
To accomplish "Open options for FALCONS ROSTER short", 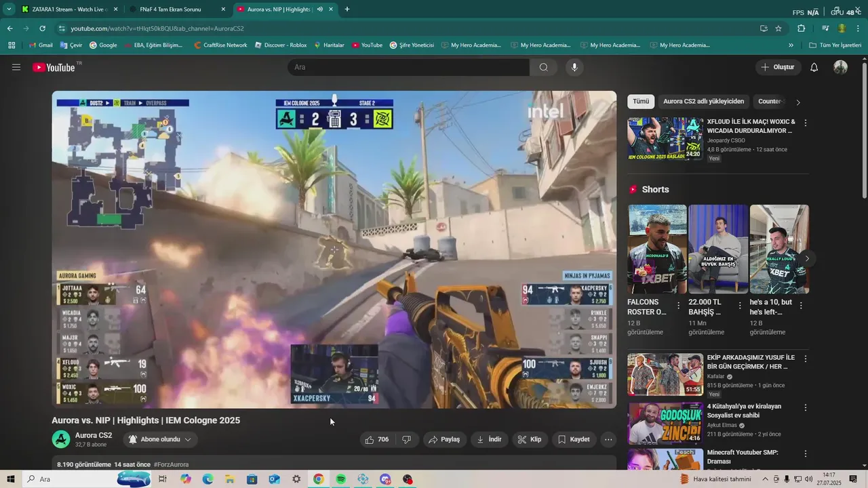I will coord(679,306).
